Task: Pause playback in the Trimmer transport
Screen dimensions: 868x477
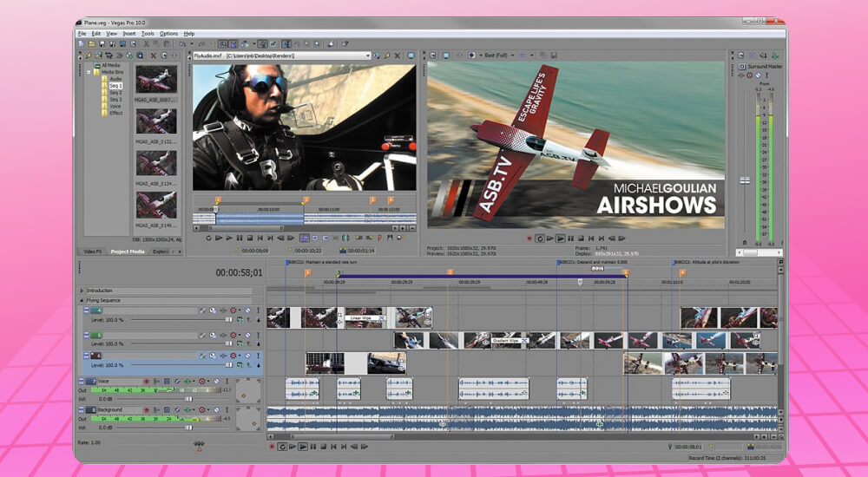Action: point(240,238)
